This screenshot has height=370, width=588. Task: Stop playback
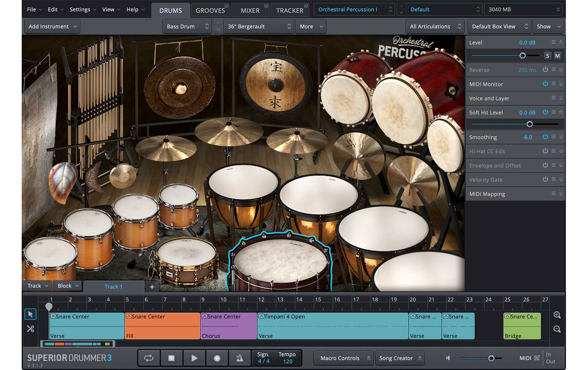(171, 358)
